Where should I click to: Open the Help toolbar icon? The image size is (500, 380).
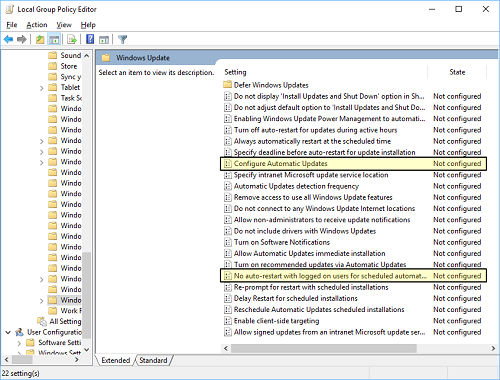pyautogui.click(x=90, y=39)
